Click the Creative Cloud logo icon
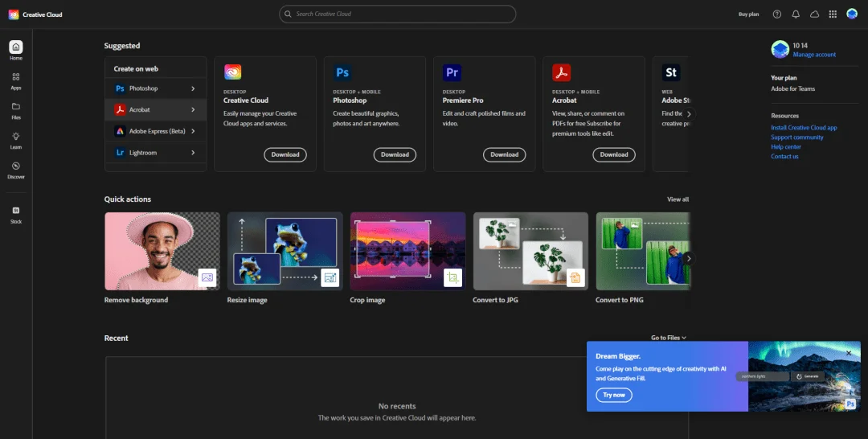 coord(14,14)
